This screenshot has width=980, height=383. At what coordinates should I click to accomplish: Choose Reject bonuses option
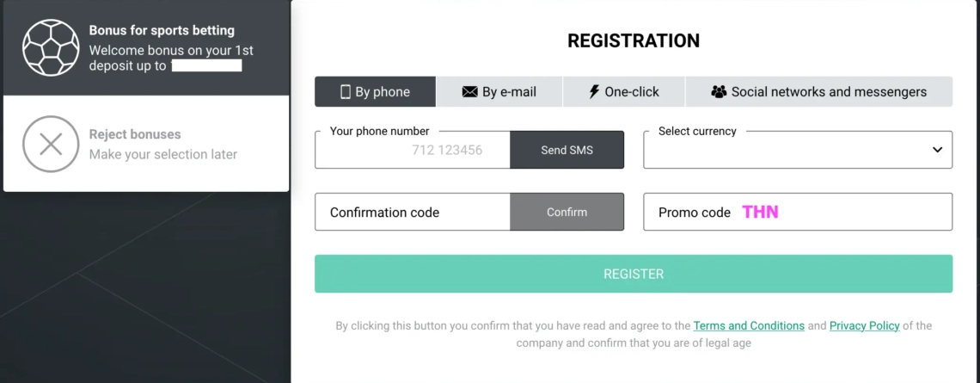pos(146,144)
